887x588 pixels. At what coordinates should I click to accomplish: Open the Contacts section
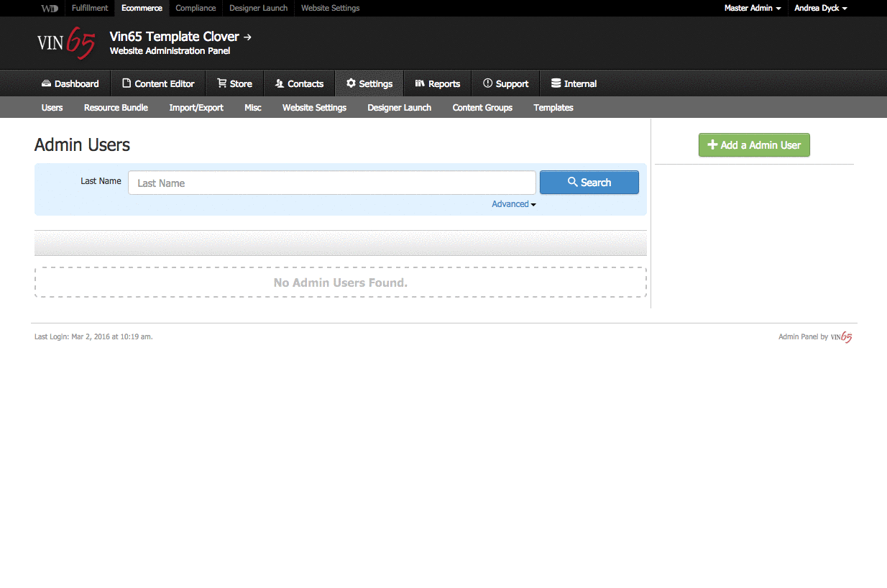coord(299,83)
